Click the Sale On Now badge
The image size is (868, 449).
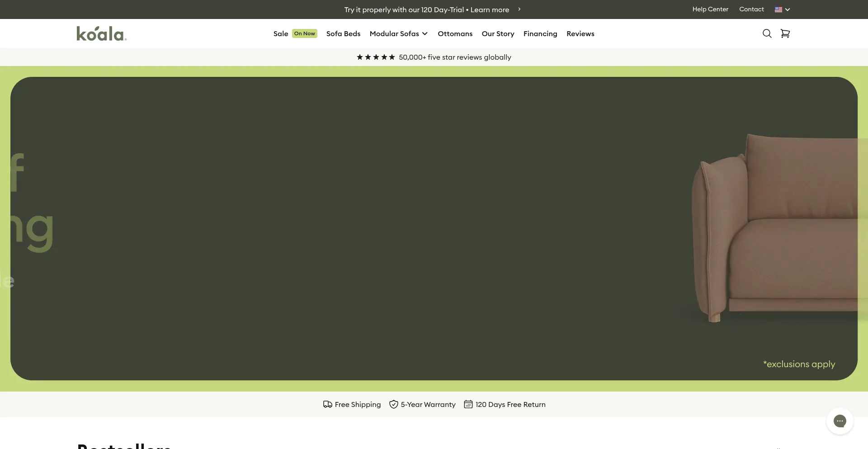point(304,33)
